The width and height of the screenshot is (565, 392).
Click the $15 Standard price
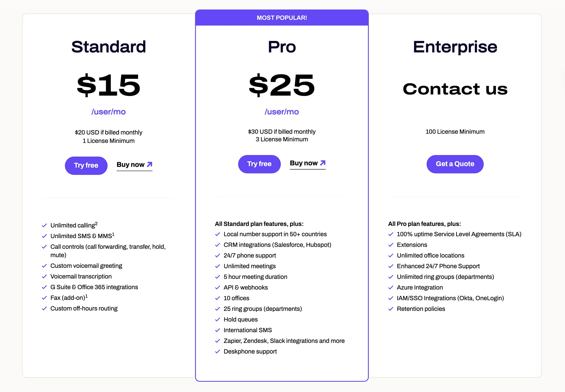(108, 85)
